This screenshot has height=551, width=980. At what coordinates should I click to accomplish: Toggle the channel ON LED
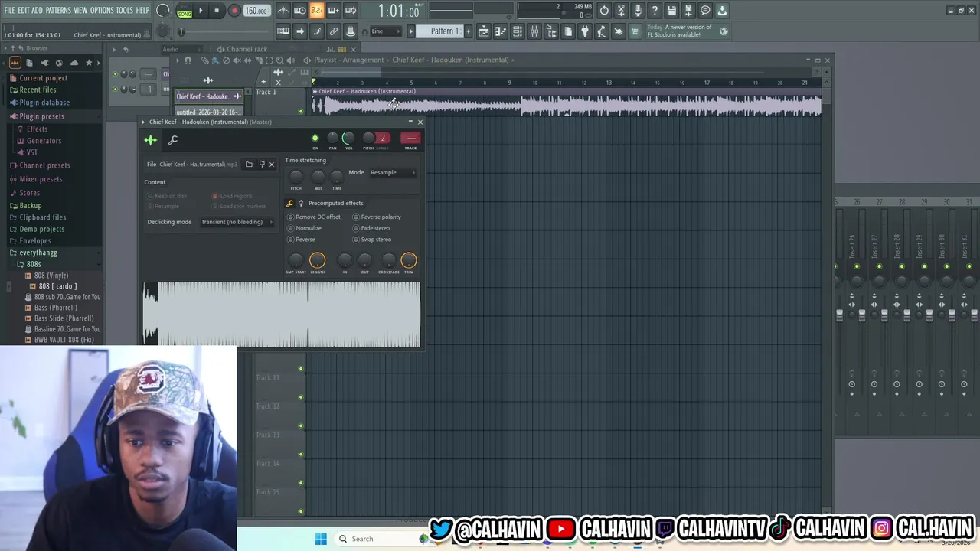pyautogui.click(x=315, y=139)
